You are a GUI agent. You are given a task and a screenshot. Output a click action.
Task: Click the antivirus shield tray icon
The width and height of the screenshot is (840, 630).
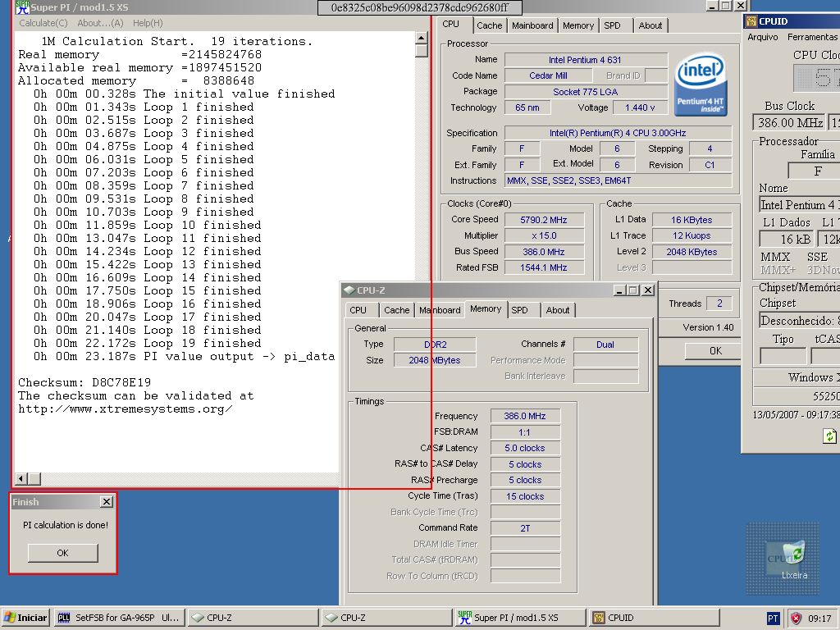coord(796,619)
